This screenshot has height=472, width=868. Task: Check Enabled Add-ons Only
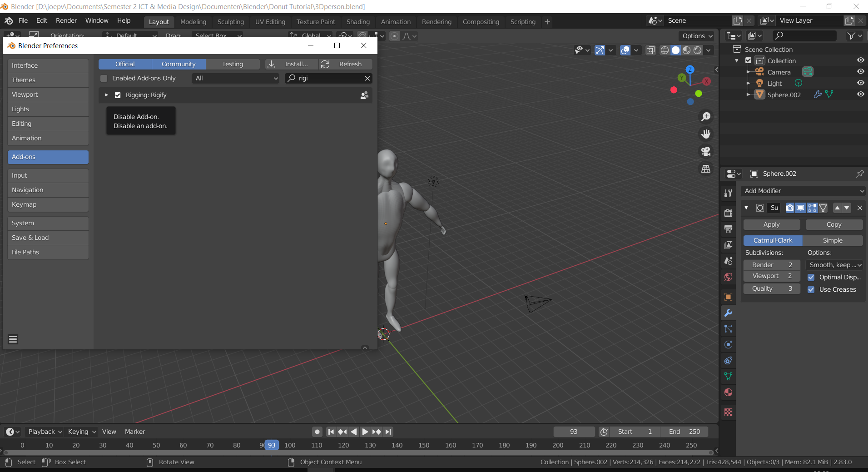[104, 78]
